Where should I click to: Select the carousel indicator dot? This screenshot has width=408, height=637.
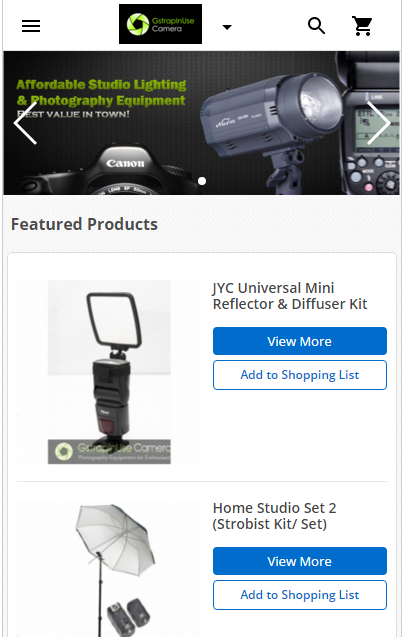tap(202, 181)
